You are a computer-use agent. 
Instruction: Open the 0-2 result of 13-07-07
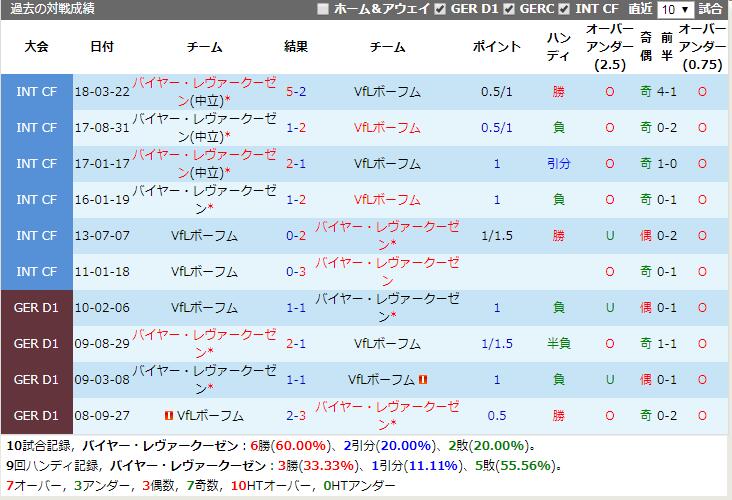296,235
